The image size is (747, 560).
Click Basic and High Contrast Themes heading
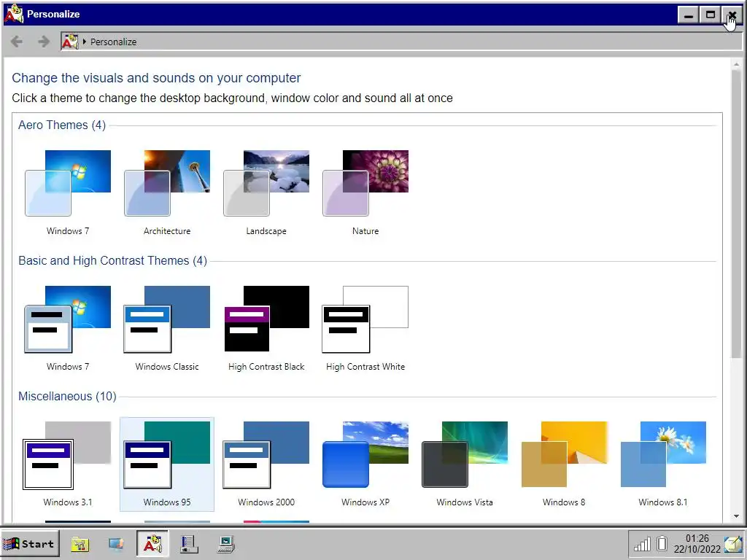pyautogui.click(x=112, y=261)
